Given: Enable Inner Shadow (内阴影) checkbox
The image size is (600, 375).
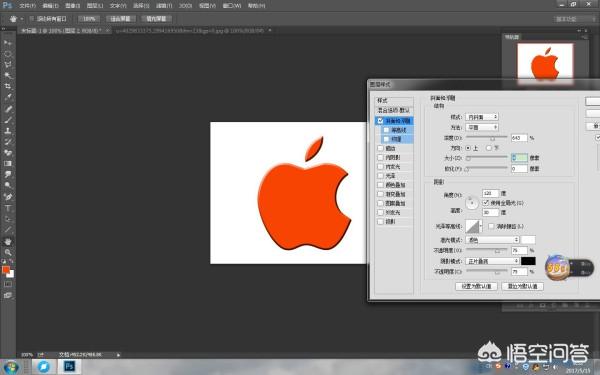Looking at the screenshot, I should (x=380, y=157).
